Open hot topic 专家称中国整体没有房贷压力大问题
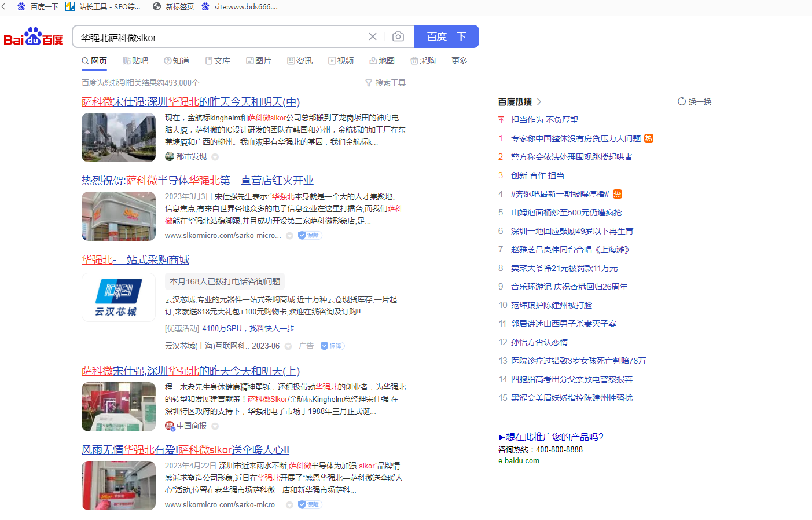This screenshot has height=520, width=812. (x=576, y=138)
